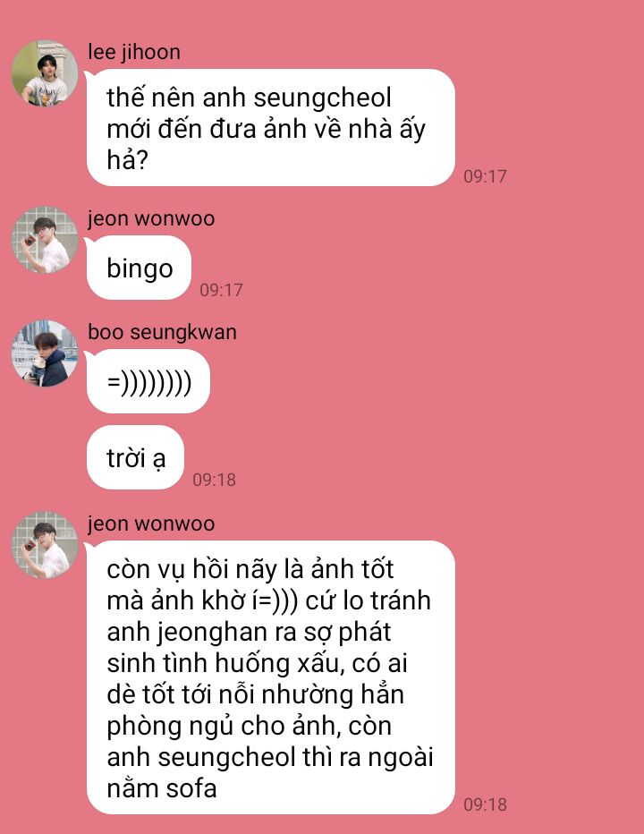644x834 pixels.
Task: Click the text "hả?" in the first bubble
Action: click(x=127, y=159)
